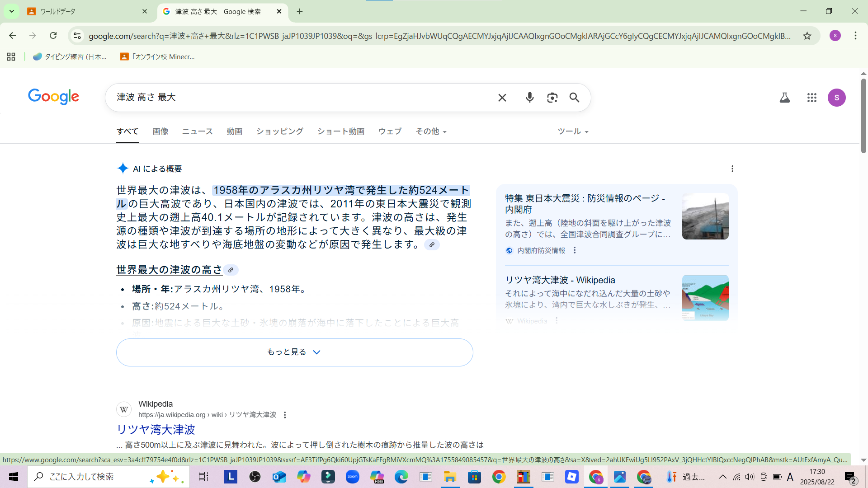Select the ショッピング search tab
This screenshot has width=868, height=488.
280,131
